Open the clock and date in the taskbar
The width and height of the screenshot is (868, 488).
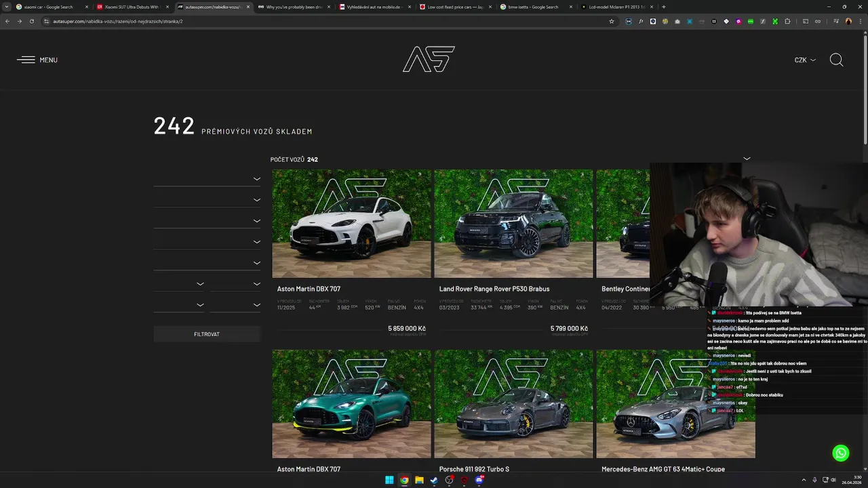[852, 480]
